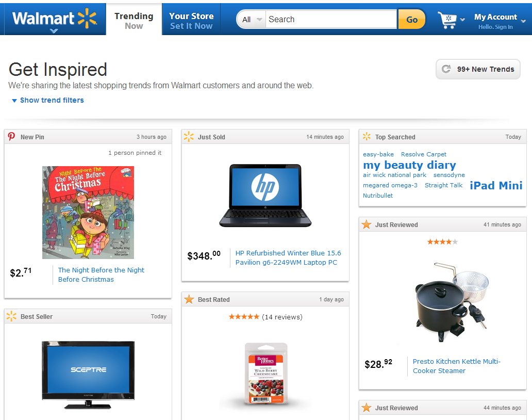
Task: Click the yellow Go search button
Action: coord(411,20)
